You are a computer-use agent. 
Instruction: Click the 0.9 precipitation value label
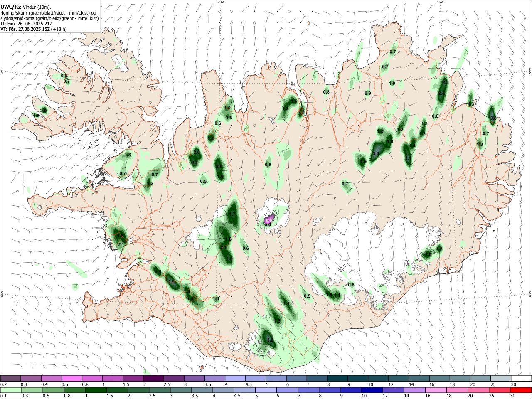tap(368, 93)
